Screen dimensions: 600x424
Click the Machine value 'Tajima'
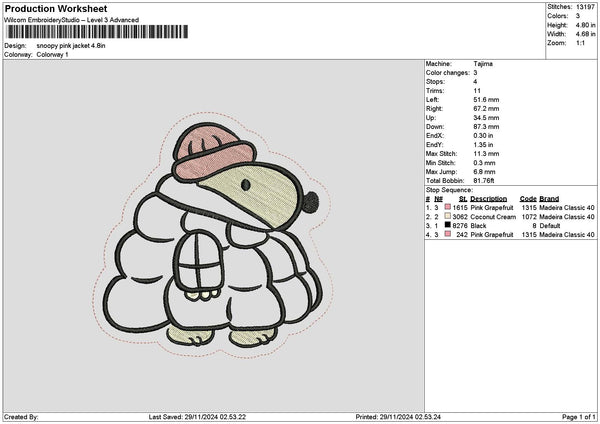pos(483,64)
